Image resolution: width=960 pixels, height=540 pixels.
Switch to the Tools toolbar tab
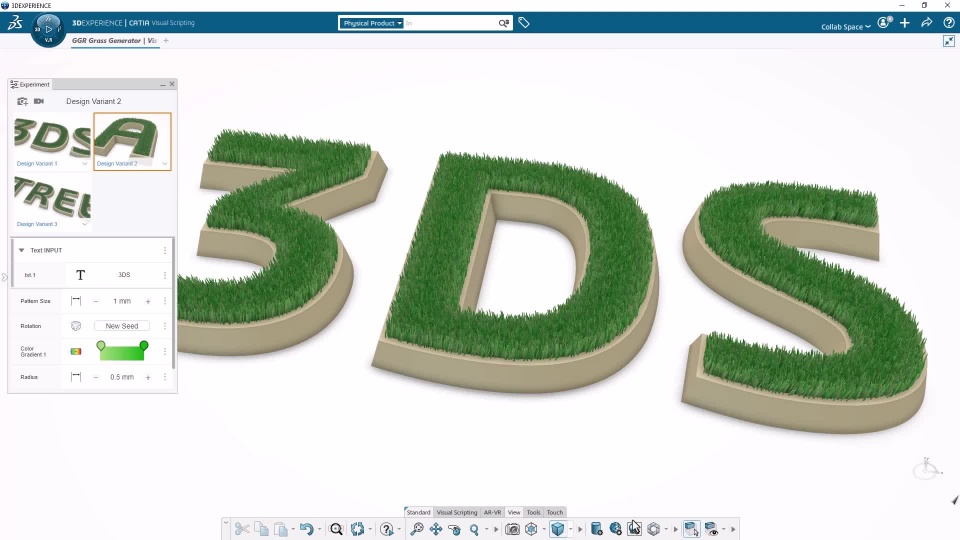click(x=533, y=512)
